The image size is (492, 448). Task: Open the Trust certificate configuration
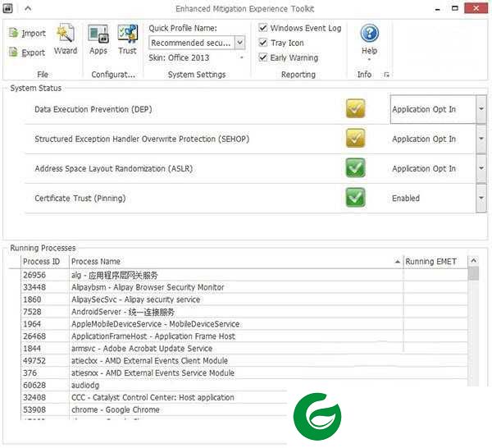click(x=127, y=39)
